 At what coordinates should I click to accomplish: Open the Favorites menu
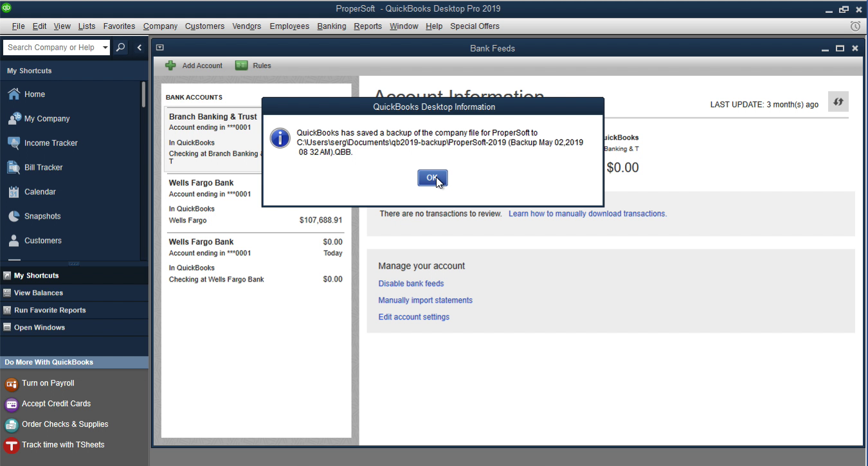click(x=119, y=26)
